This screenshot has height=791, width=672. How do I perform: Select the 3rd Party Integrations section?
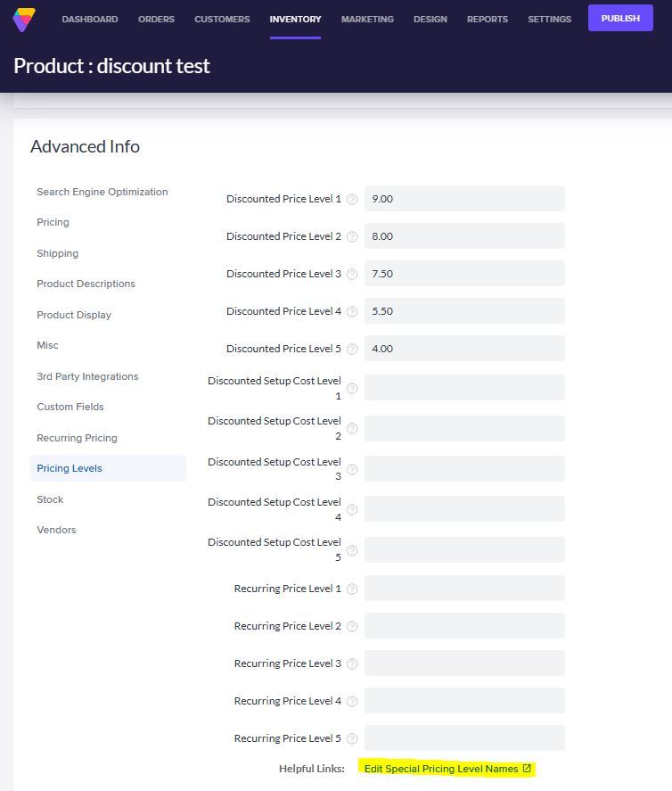coord(87,376)
